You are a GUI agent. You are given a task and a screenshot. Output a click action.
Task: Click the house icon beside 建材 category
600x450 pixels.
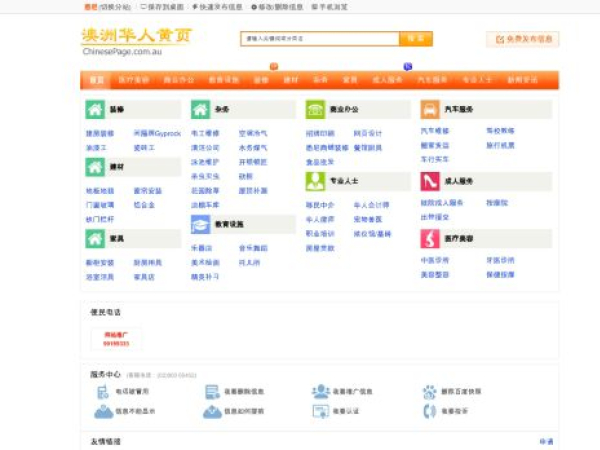point(95,166)
